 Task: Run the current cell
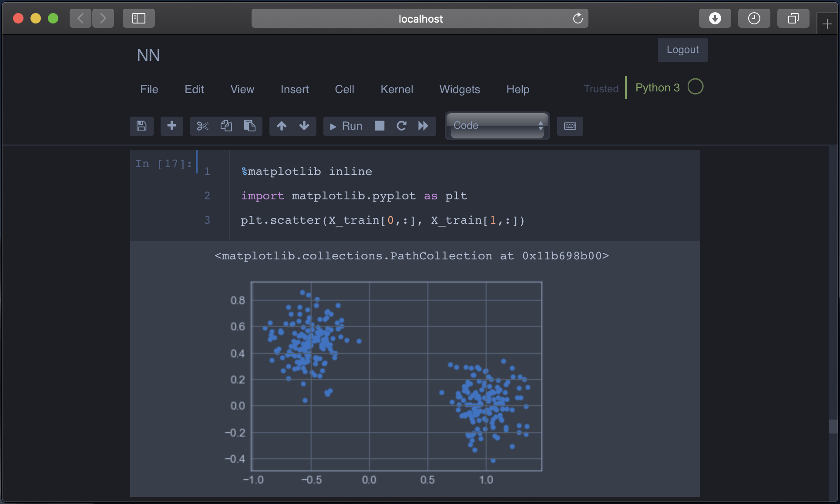click(x=346, y=126)
